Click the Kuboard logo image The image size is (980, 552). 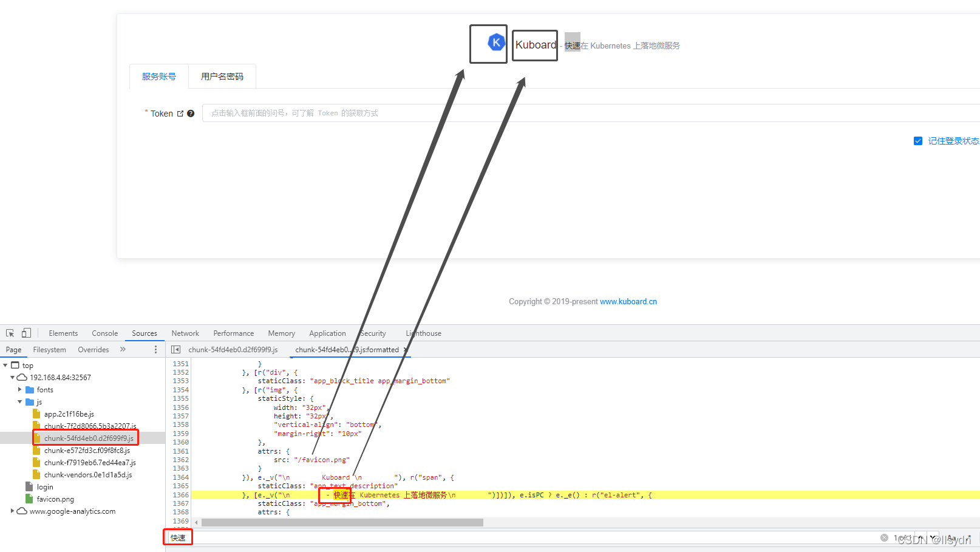point(497,43)
